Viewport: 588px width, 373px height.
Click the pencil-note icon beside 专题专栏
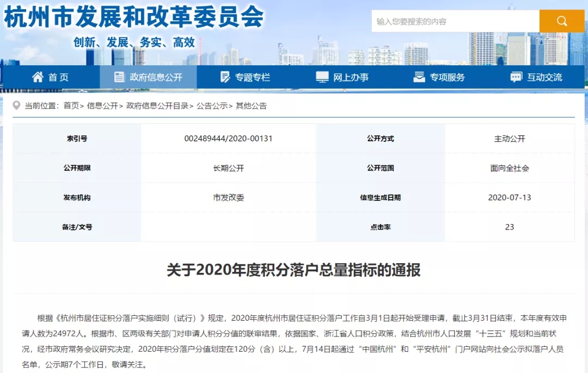pyautogui.click(x=225, y=77)
